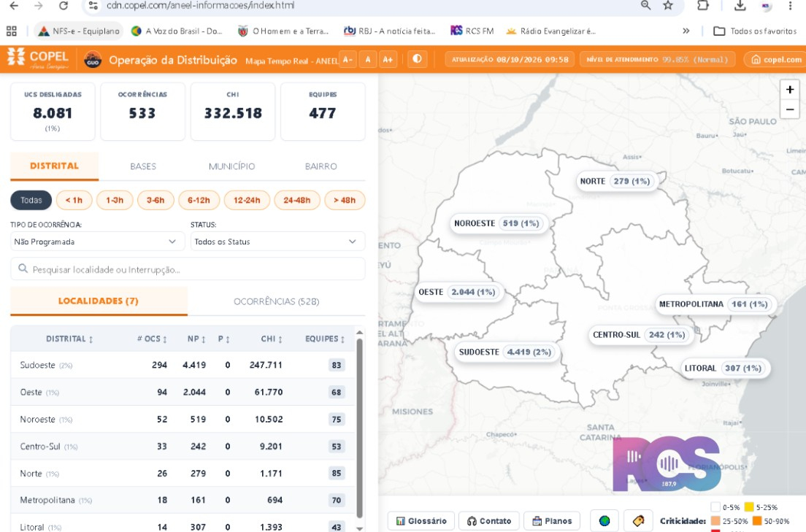The width and height of the screenshot is (806, 532).
Task: Switch to the Bairro tab
Action: pyautogui.click(x=321, y=166)
